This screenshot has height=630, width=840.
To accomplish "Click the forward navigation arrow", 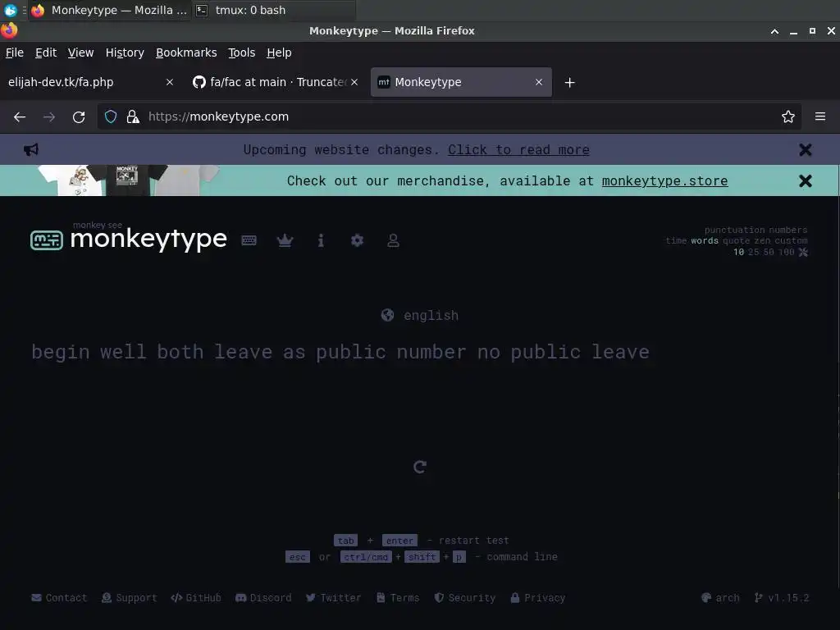I will (x=49, y=116).
